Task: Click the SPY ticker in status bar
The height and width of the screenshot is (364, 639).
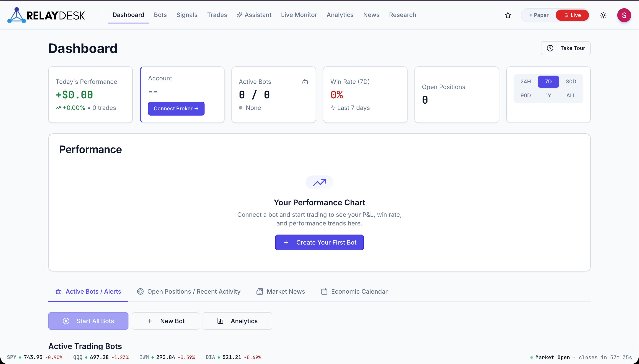Action: [x=35, y=357]
